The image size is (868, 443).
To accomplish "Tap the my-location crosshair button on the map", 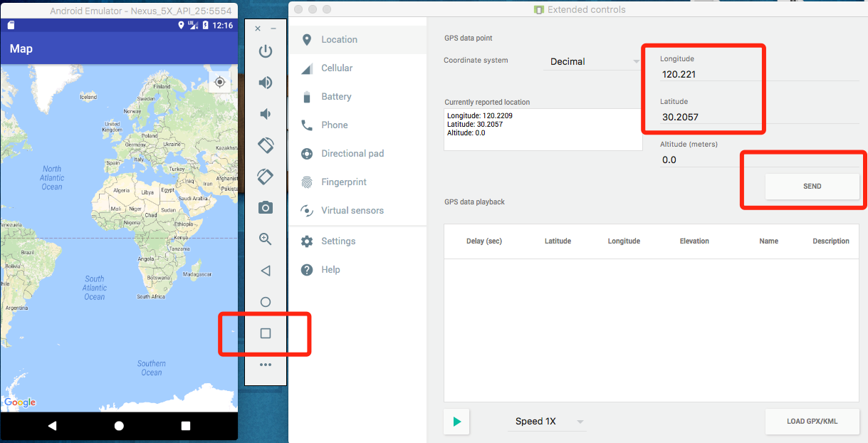I will [x=220, y=82].
